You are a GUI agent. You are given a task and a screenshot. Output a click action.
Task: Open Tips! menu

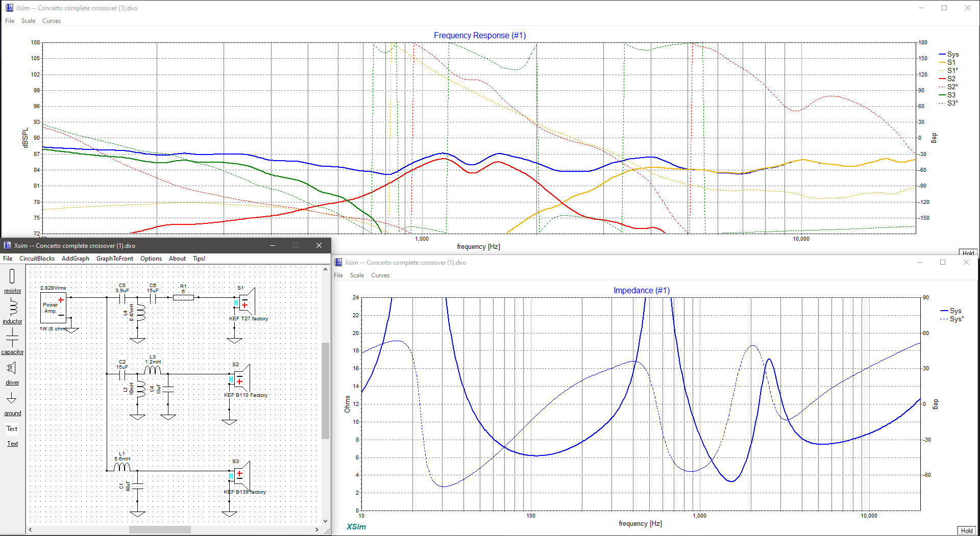(199, 259)
